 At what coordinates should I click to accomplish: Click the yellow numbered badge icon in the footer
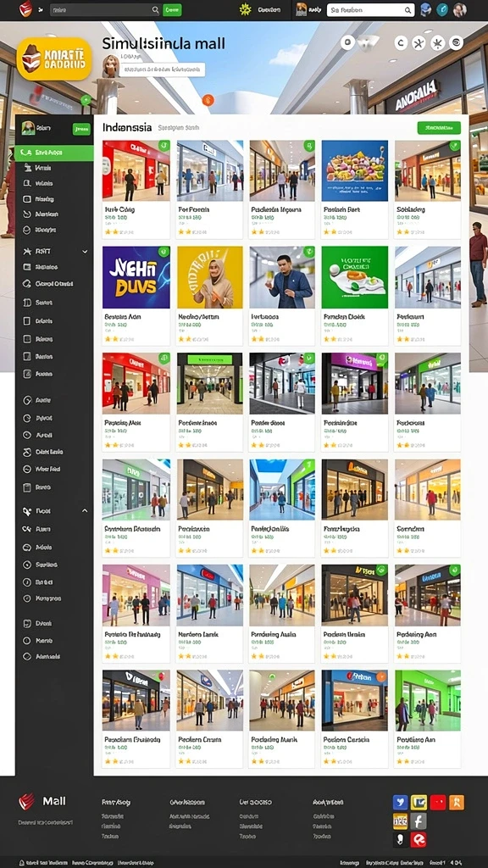(400, 821)
